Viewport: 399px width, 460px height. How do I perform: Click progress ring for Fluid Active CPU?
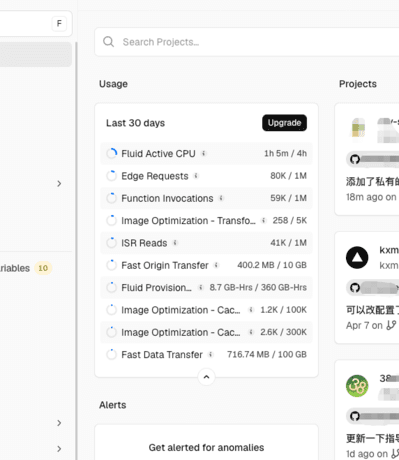click(x=112, y=153)
